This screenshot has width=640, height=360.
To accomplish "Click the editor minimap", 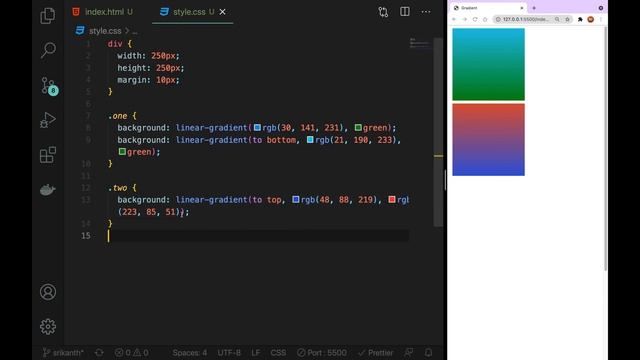I will tap(420, 43).
